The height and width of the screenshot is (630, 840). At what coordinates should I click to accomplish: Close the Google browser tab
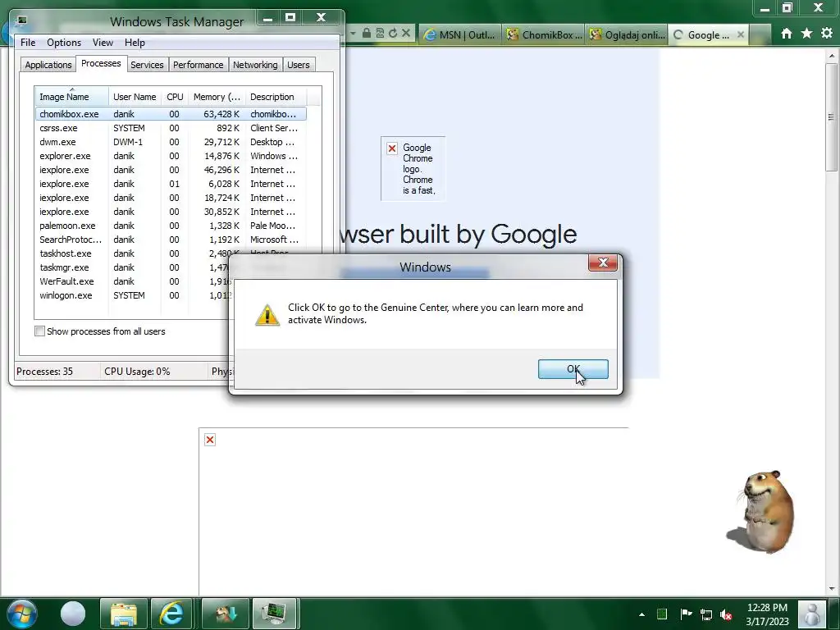click(x=741, y=34)
